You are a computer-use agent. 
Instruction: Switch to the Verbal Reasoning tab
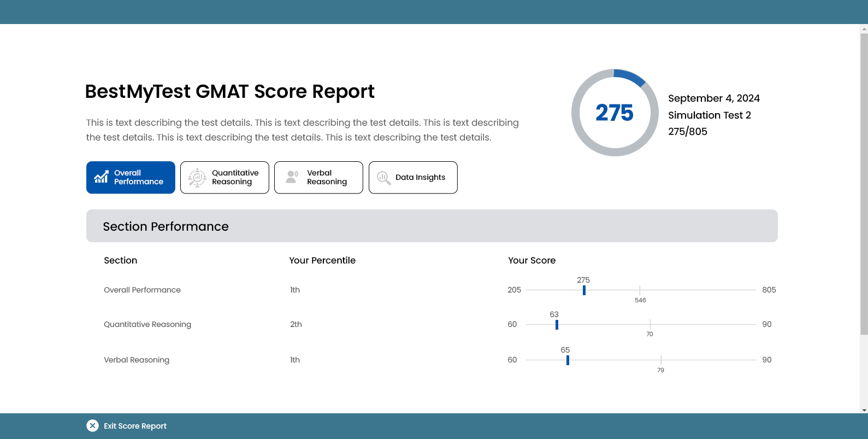(x=318, y=177)
